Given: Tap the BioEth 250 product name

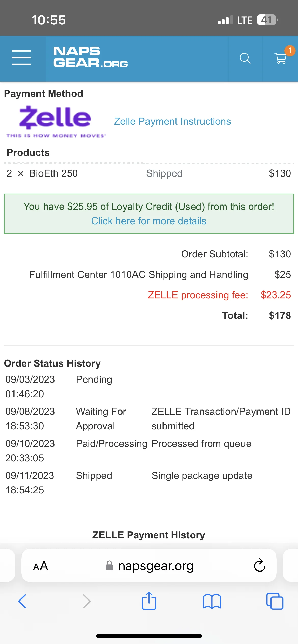Looking at the screenshot, I should pos(53,173).
